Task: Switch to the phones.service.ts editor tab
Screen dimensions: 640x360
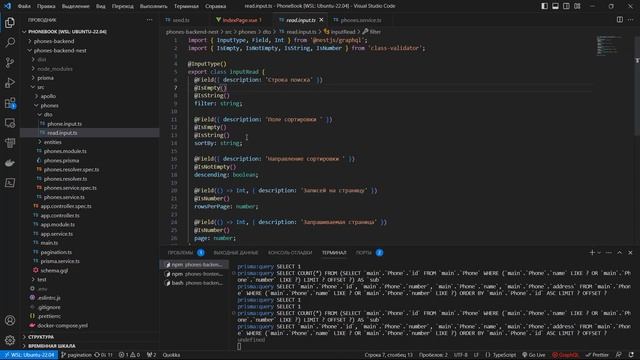Action: point(361,20)
